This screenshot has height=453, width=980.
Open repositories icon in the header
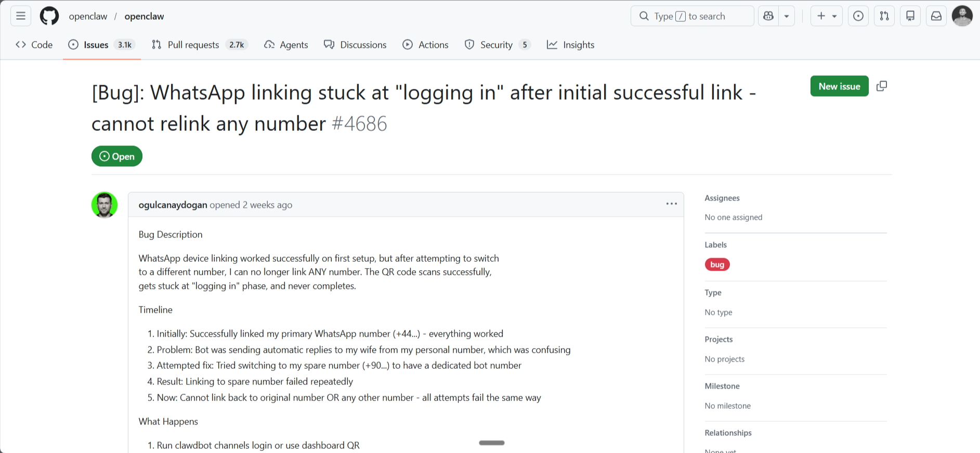point(910,16)
